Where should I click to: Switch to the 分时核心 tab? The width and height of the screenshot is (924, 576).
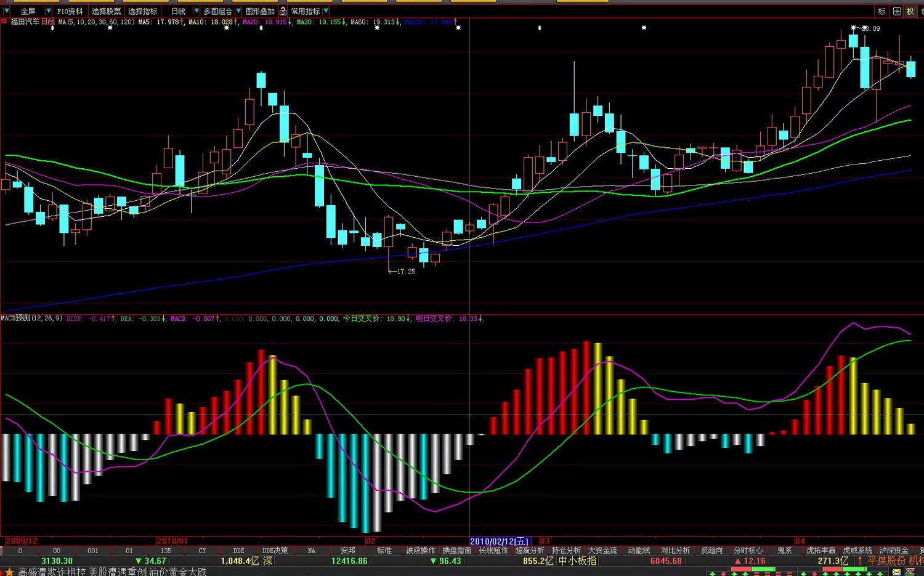[x=748, y=551]
